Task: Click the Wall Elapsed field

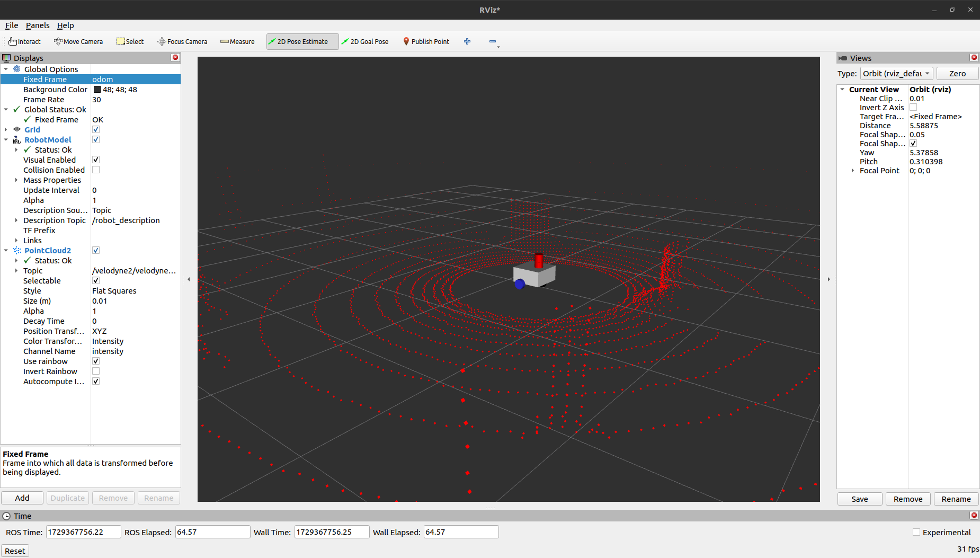Action: [461, 532]
